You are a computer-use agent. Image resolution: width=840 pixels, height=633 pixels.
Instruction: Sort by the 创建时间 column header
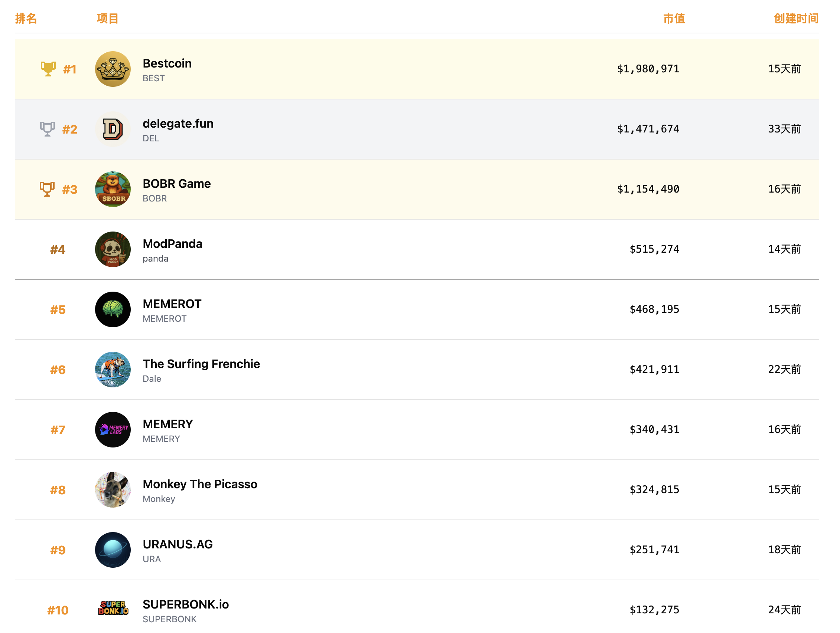coord(796,18)
